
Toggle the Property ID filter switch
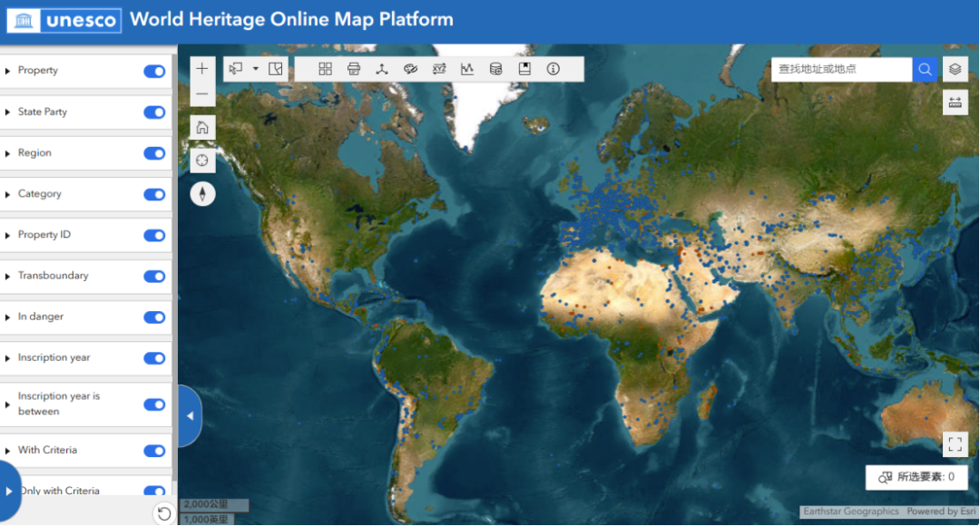click(x=154, y=236)
